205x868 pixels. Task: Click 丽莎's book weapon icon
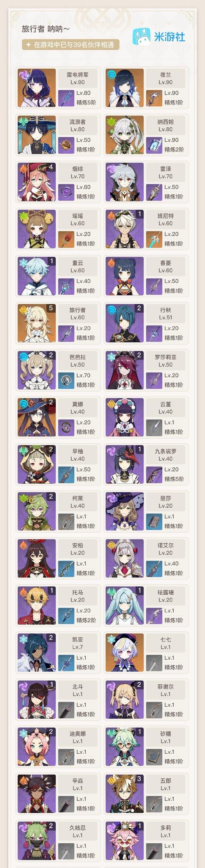tap(154, 521)
